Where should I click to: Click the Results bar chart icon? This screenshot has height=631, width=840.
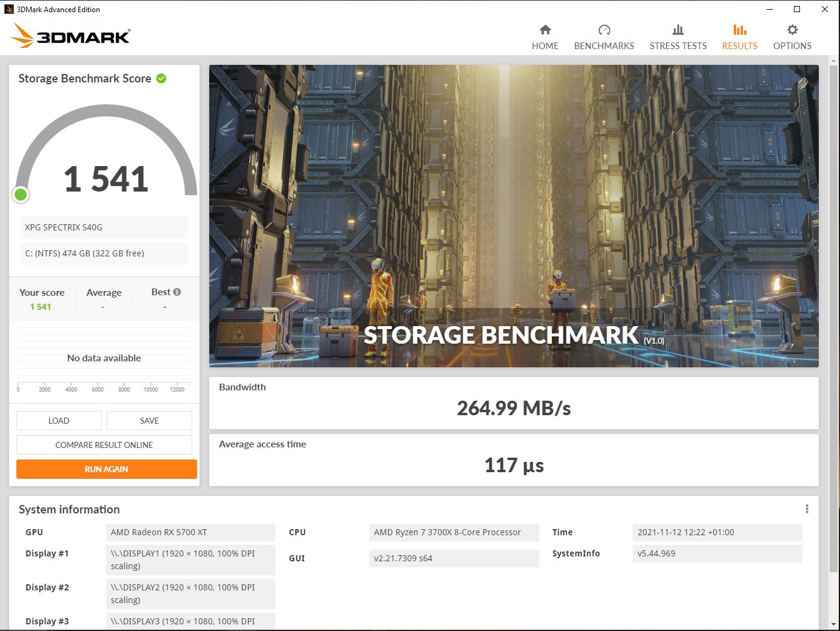pyautogui.click(x=740, y=30)
